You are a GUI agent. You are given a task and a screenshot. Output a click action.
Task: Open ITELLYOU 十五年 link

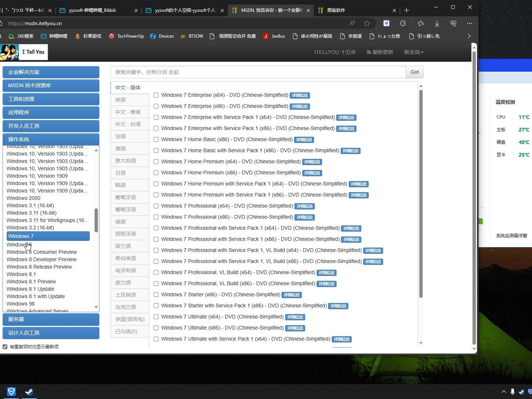pyautogui.click(x=335, y=52)
